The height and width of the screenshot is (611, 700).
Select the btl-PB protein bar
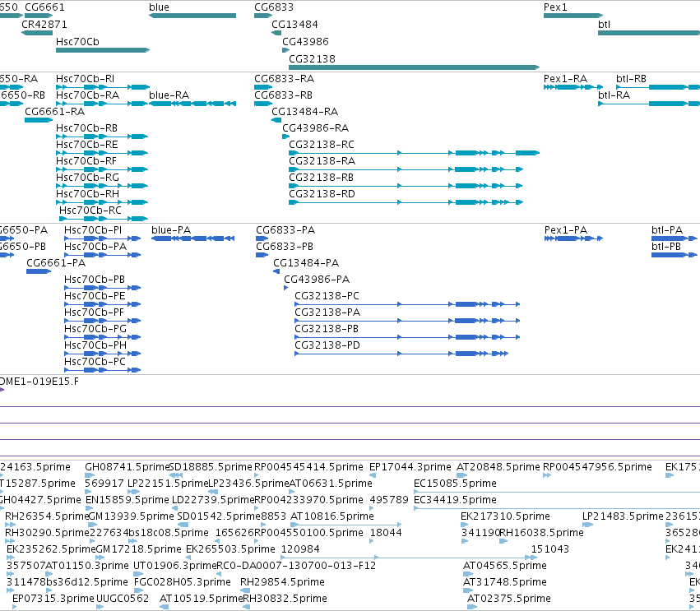tap(675, 255)
